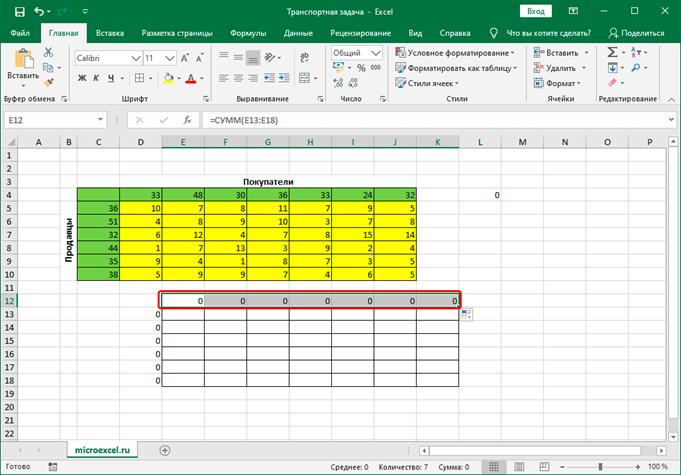Switch to Normal view in status bar
The image size is (681, 475).
(x=494, y=467)
